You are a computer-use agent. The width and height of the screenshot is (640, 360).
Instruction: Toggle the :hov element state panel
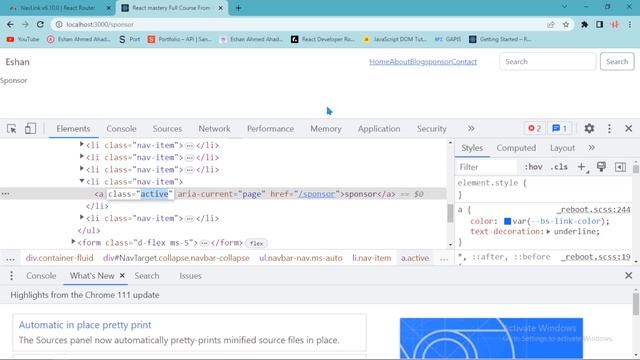point(533,167)
